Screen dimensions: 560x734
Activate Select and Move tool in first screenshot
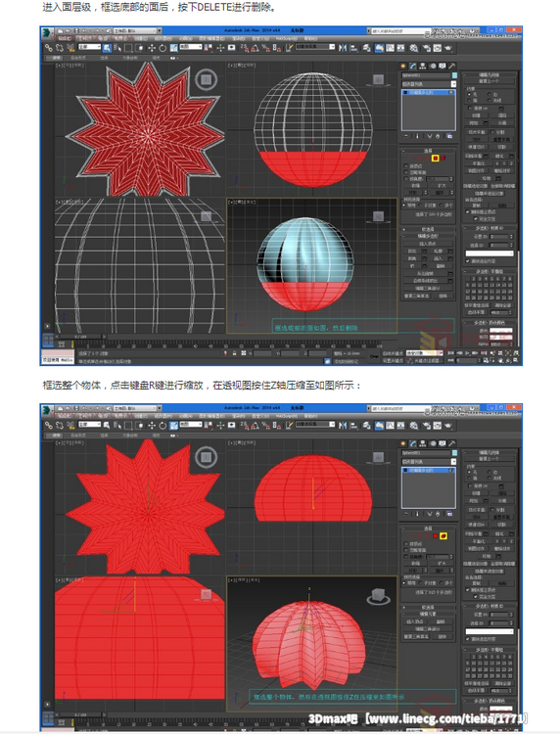(152, 48)
